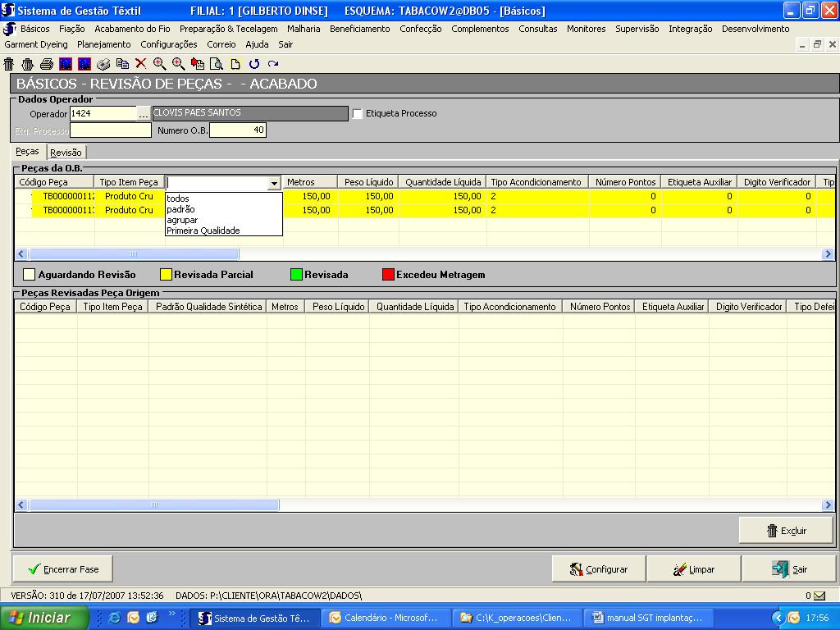Switch to the Revisão tab
840x630 pixels.
(66, 153)
